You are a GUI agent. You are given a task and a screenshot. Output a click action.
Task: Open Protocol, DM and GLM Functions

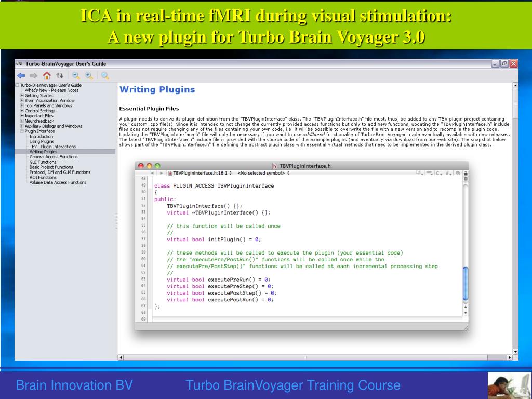[60, 172]
